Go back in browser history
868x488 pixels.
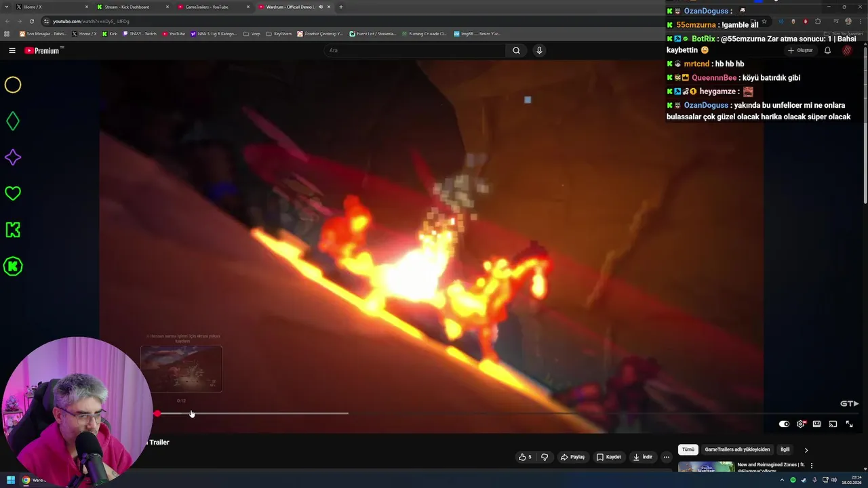[7, 21]
